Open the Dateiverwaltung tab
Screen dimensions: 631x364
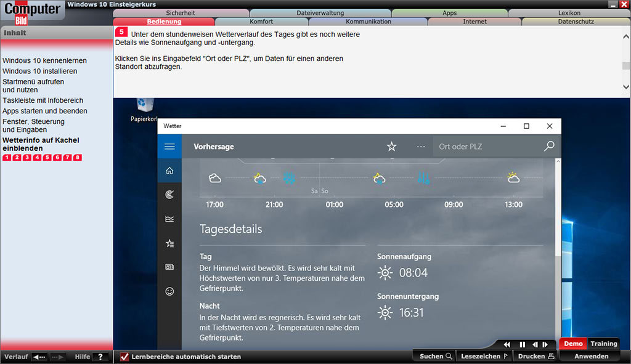(x=320, y=13)
